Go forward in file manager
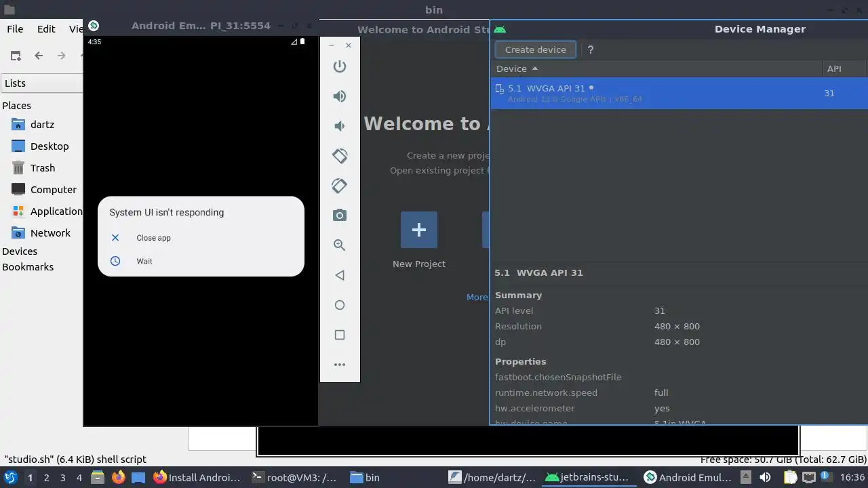This screenshot has height=488, width=868. click(x=62, y=56)
